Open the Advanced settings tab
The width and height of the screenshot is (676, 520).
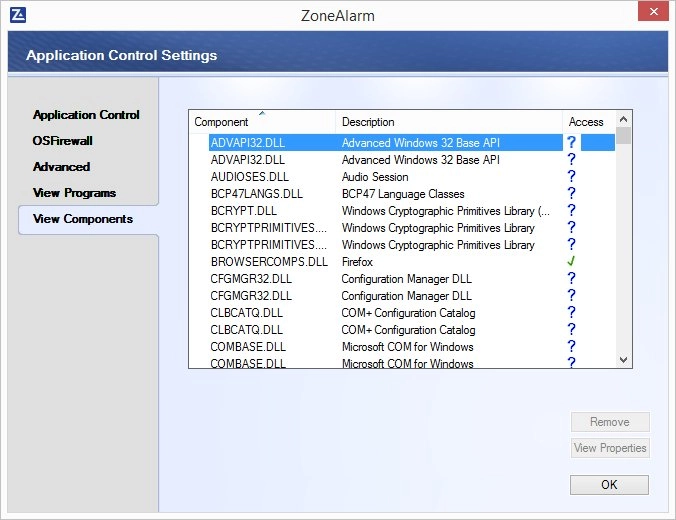(x=62, y=167)
